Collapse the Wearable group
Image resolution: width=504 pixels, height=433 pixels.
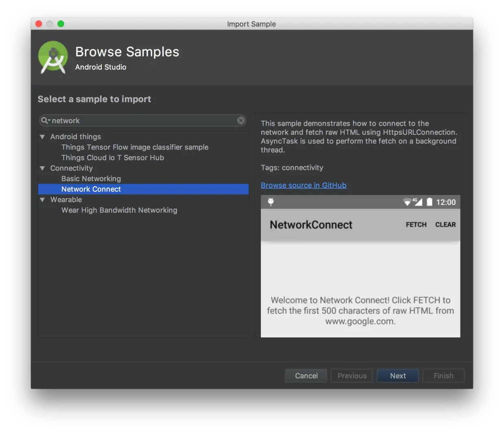[42, 200]
